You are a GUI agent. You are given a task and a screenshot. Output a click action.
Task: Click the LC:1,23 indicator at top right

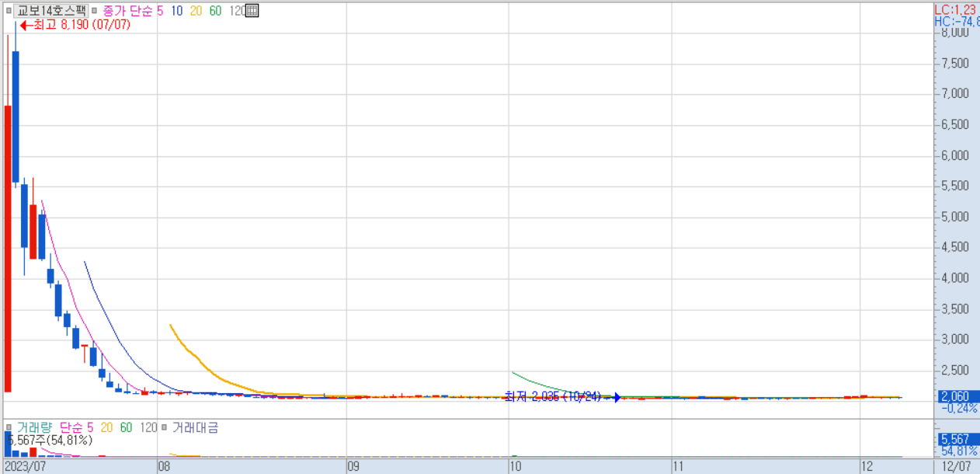[x=956, y=9]
